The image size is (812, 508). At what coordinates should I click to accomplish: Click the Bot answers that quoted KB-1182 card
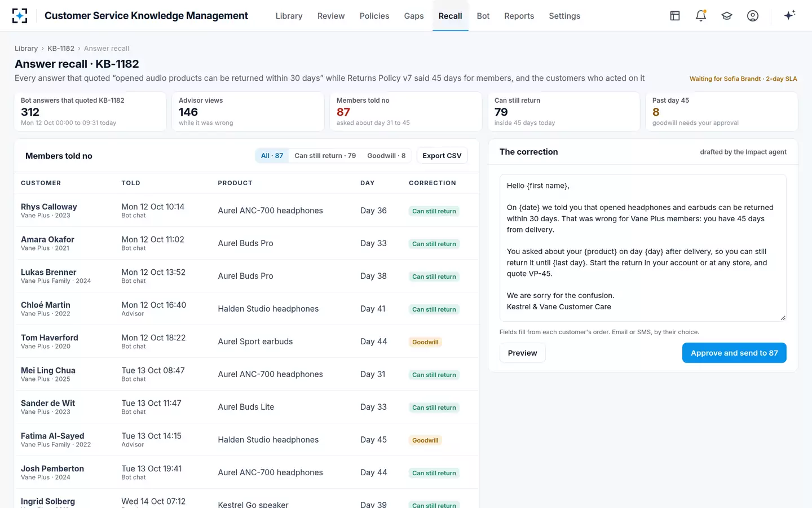(x=90, y=112)
